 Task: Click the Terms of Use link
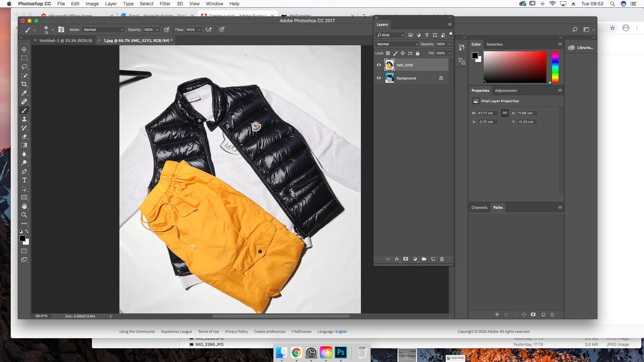208,331
